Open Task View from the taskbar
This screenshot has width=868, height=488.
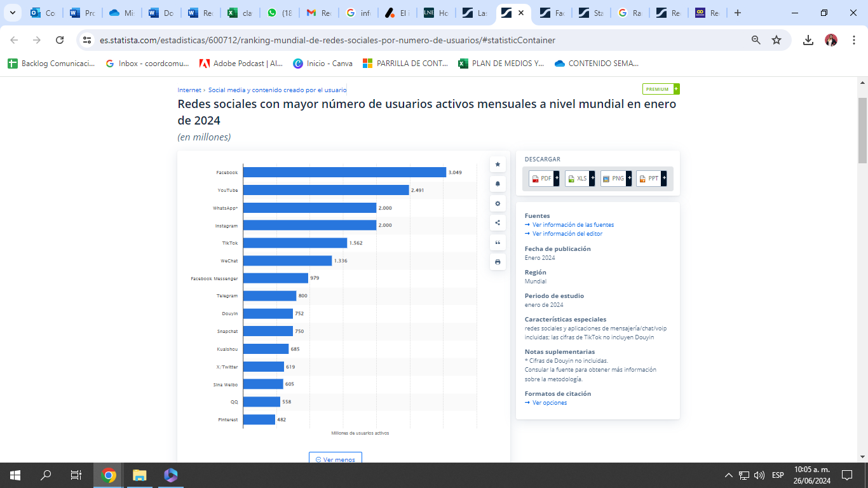click(76, 475)
